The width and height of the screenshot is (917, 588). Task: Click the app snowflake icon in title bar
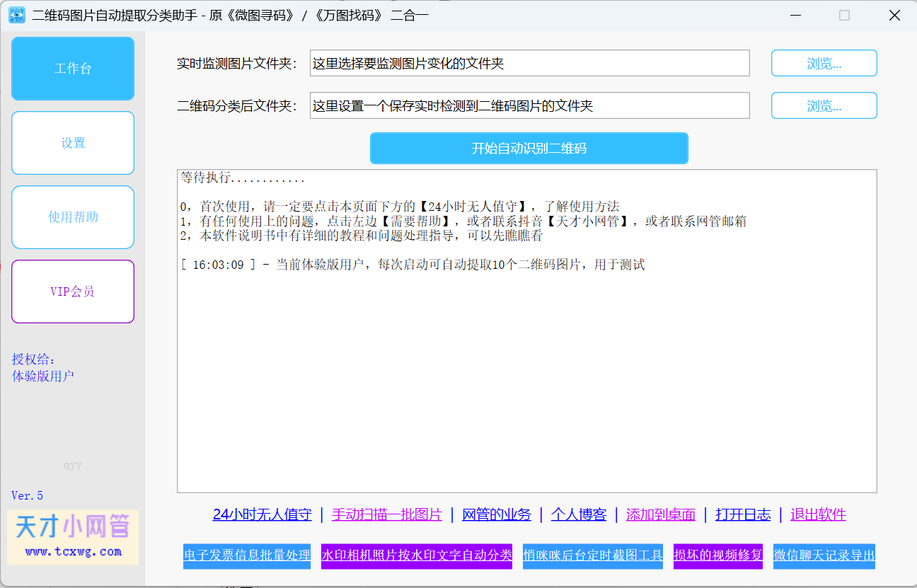pos(16,14)
